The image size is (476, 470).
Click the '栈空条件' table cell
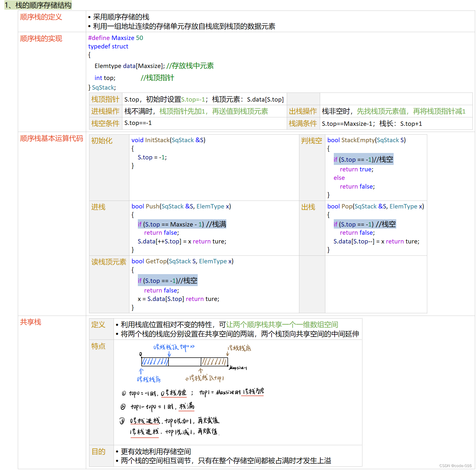point(105,123)
